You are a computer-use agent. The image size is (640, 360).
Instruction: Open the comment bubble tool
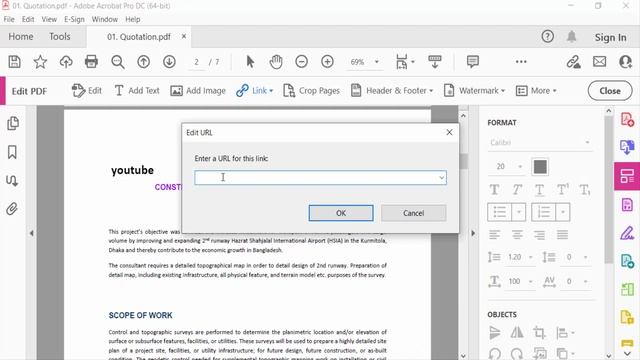(473, 62)
